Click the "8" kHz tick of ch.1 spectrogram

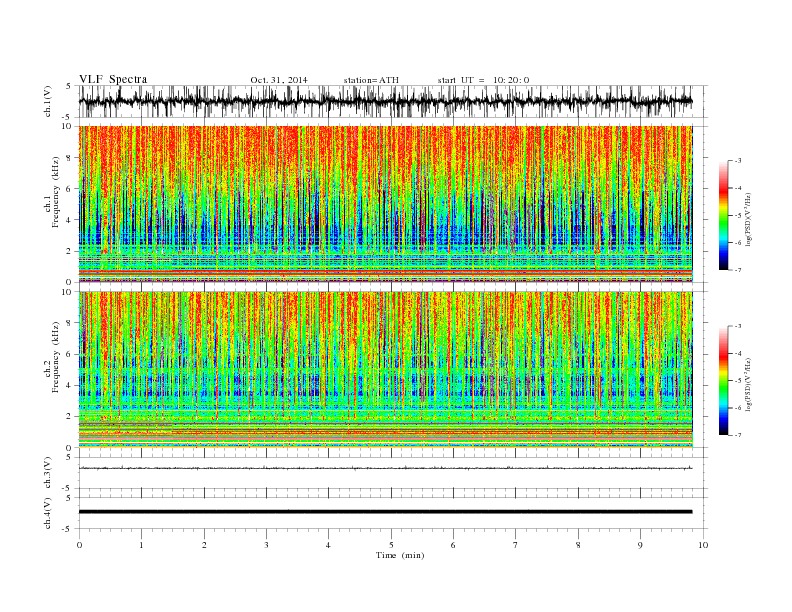click(x=70, y=158)
